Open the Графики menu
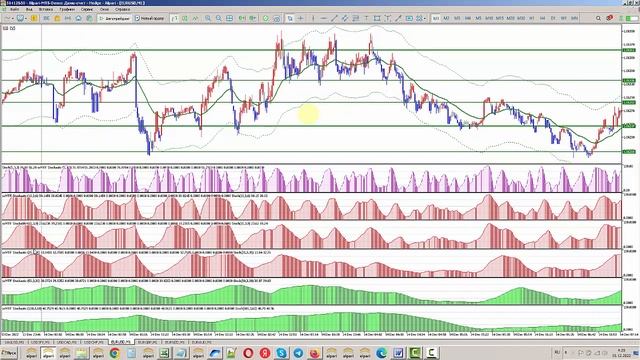The height and width of the screenshot is (360, 640). [67, 9]
